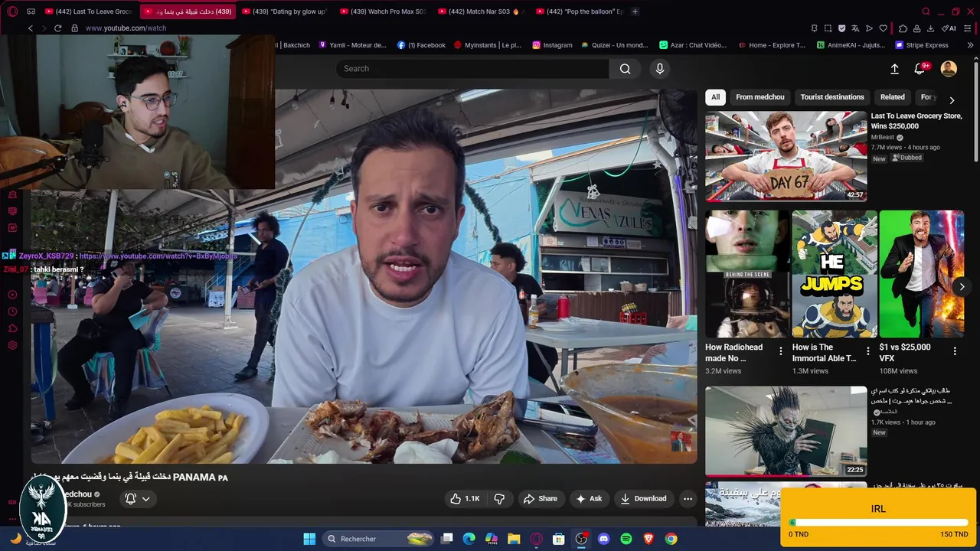Switch to Match Nar S03 tab

pos(481,11)
